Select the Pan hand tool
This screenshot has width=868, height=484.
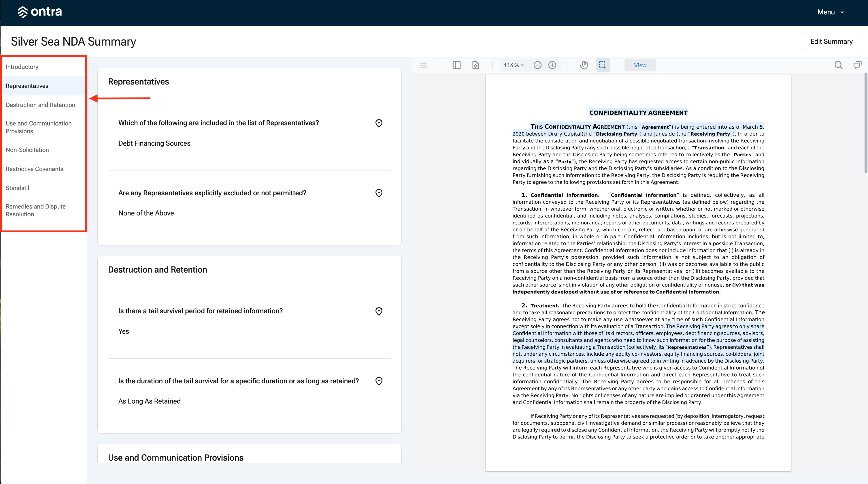584,65
